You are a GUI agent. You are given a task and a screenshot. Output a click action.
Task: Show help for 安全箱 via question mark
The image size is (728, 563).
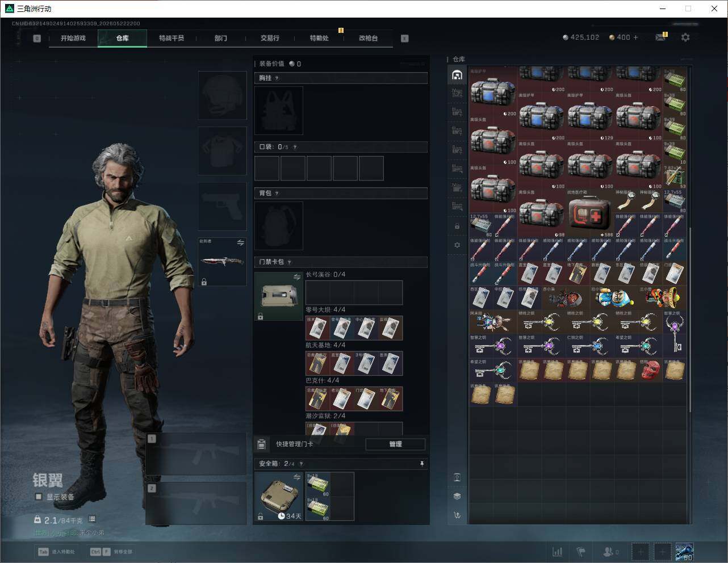pyautogui.click(x=302, y=464)
